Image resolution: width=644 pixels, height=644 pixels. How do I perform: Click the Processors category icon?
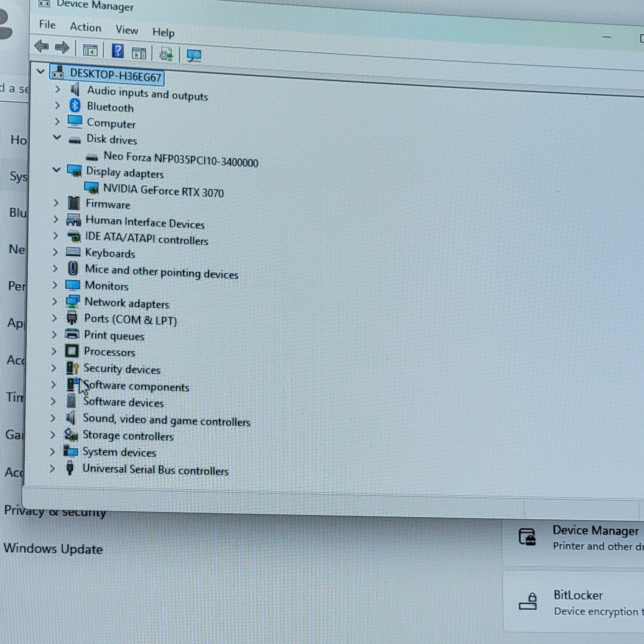click(72, 351)
